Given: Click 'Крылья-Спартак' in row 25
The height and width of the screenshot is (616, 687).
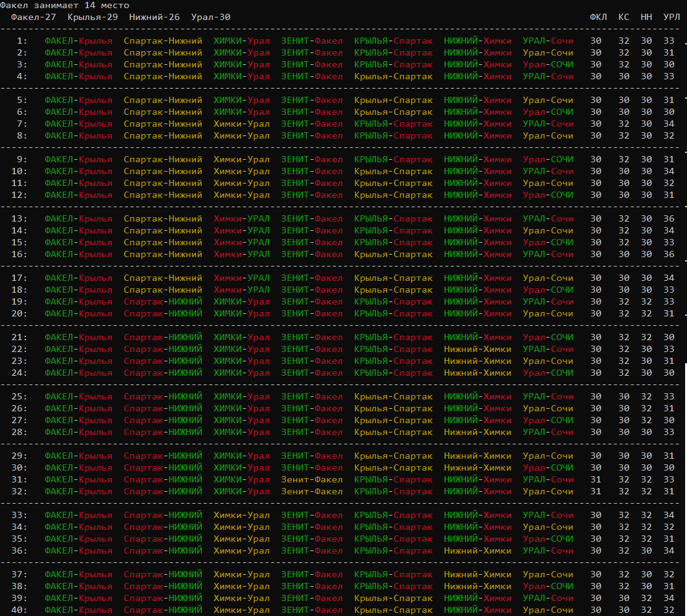Looking at the screenshot, I should tap(393, 396).
